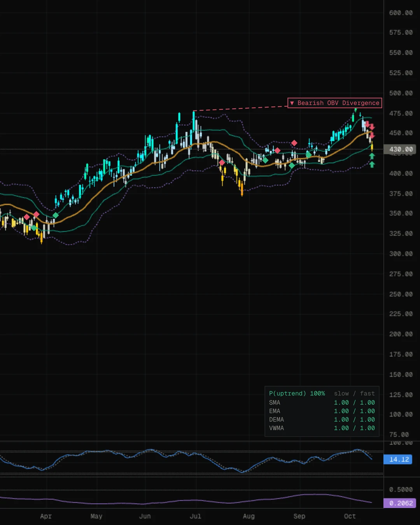
Task: Click the Sep label on time axis
Action: coord(299,516)
